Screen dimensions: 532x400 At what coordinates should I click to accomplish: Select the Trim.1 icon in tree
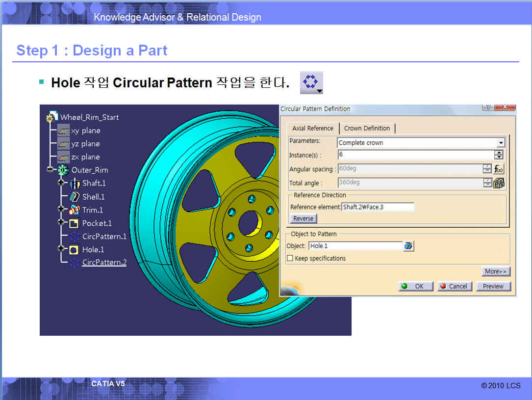tap(75, 210)
